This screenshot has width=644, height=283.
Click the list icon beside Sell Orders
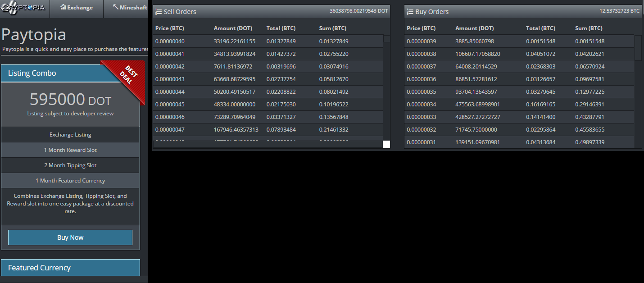(x=159, y=12)
